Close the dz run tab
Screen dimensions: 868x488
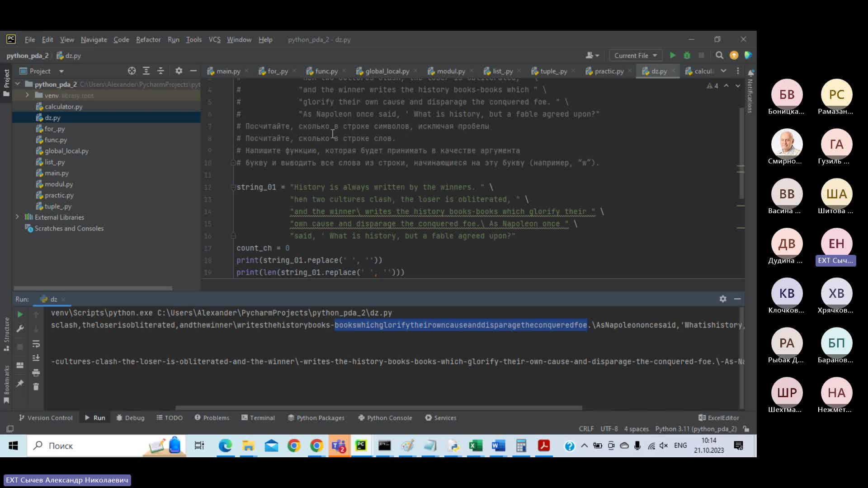(63, 300)
